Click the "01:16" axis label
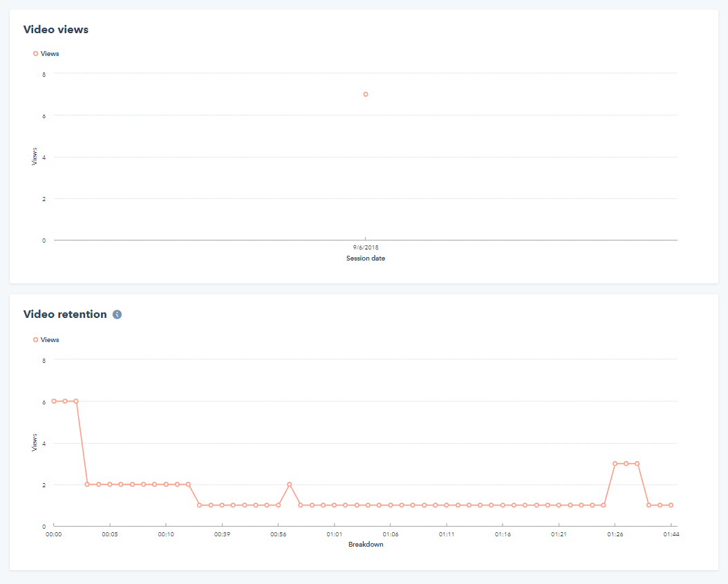This screenshot has height=584, width=728. (503, 534)
